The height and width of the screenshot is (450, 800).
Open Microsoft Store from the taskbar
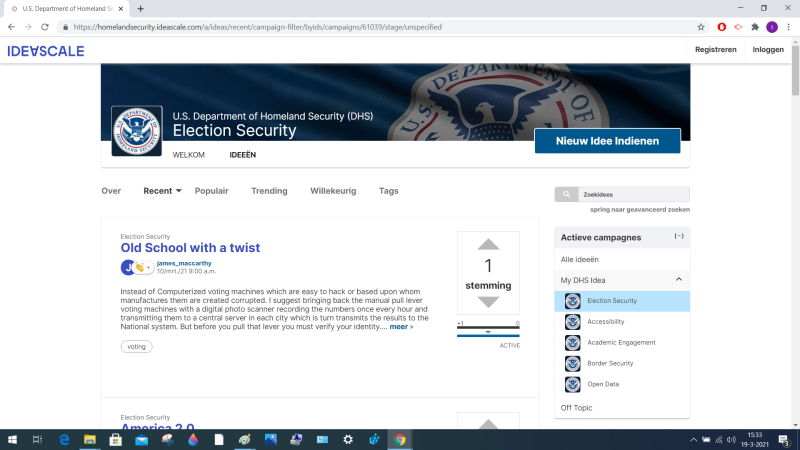click(x=116, y=439)
